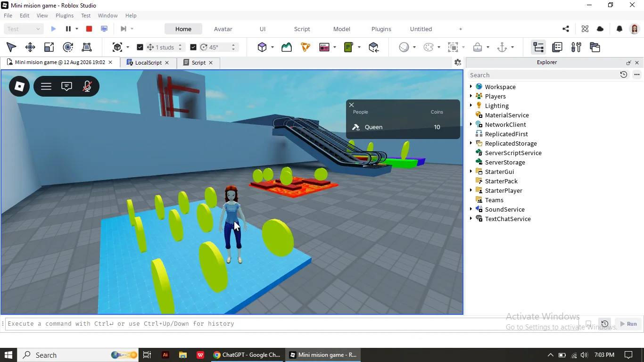Switch to the Model ribbon tab
The width and height of the screenshot is (644, 362).
coord(342,29)
